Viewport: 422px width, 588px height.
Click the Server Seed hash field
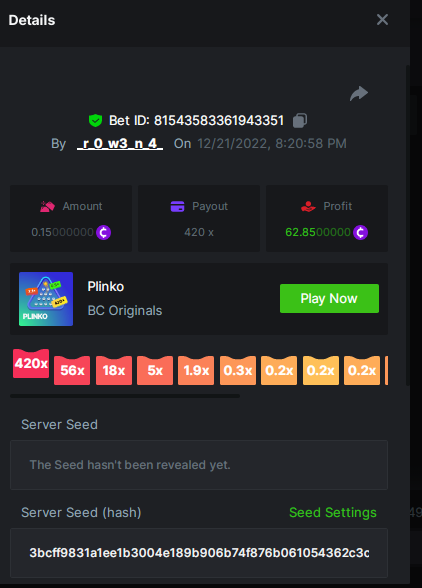(x=199, y=553)
